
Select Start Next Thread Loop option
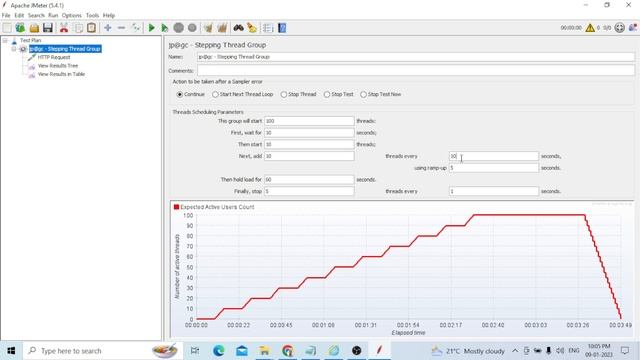click(x=215, y=94)
